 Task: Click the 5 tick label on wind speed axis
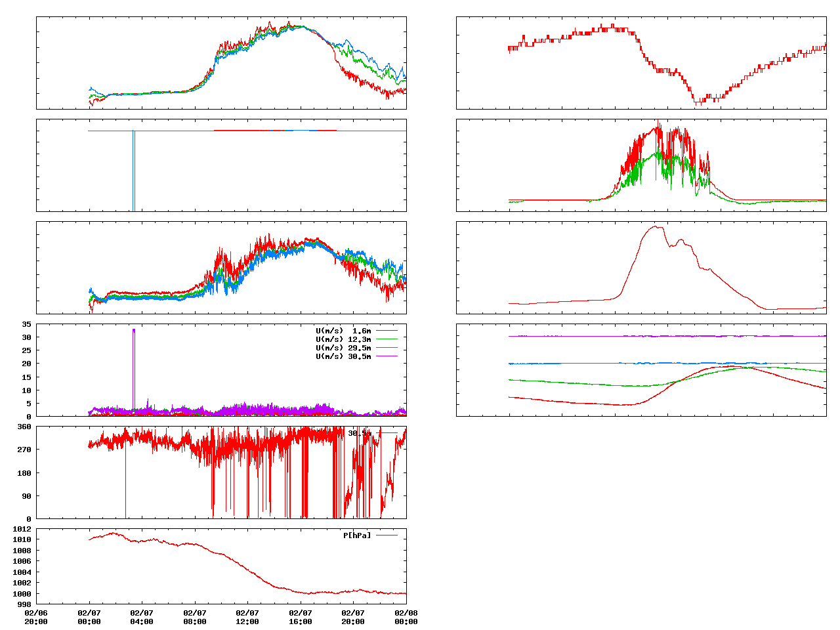pos(29,404)
